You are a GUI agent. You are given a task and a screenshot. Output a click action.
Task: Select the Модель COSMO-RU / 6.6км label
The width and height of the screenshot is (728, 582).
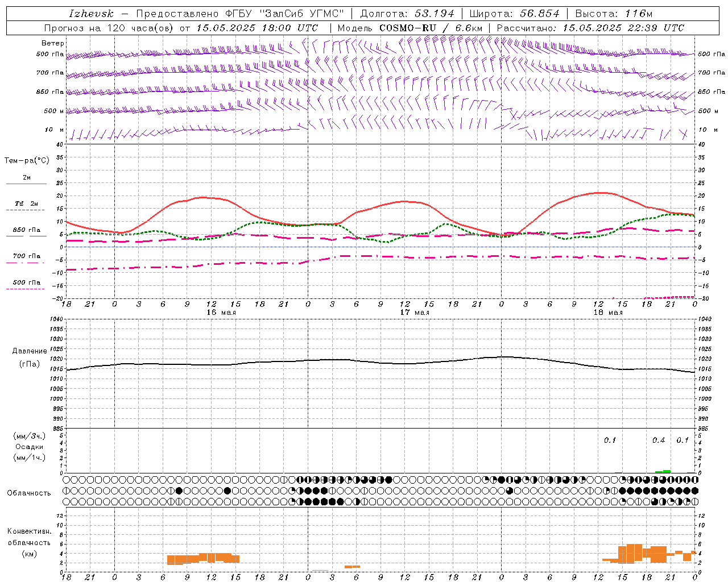[x=409, y=28]
